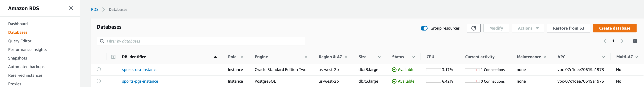The width and height of the screenshot is (644, 87).
Task: Click the CPU usage bar for sports-ora-instance
Action: pyautogui.click(x=433, y=70)
